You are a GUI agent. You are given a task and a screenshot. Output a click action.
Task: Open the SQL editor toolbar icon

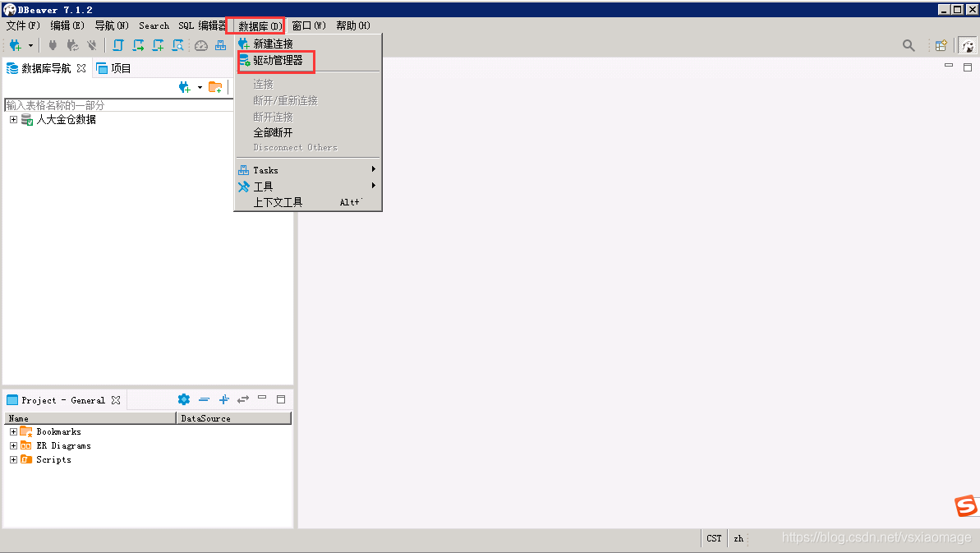coord(117,45)
